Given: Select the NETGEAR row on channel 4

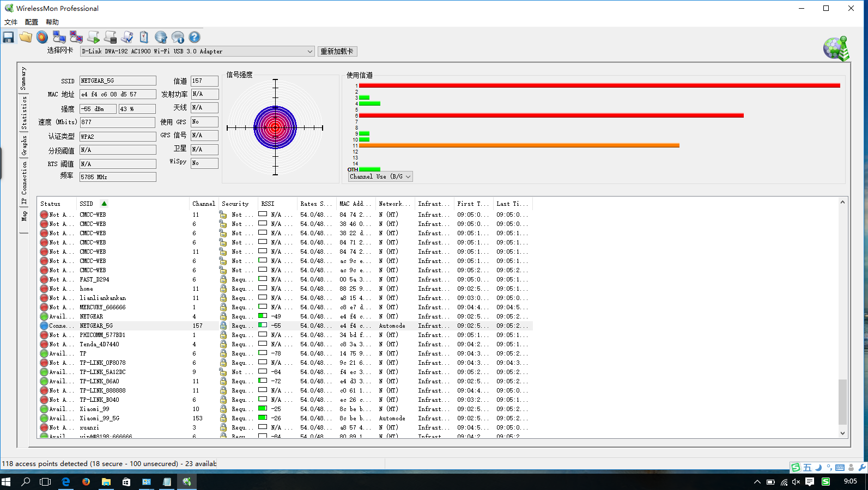Looking at the screenshot, I should click(x=285, y=316).
